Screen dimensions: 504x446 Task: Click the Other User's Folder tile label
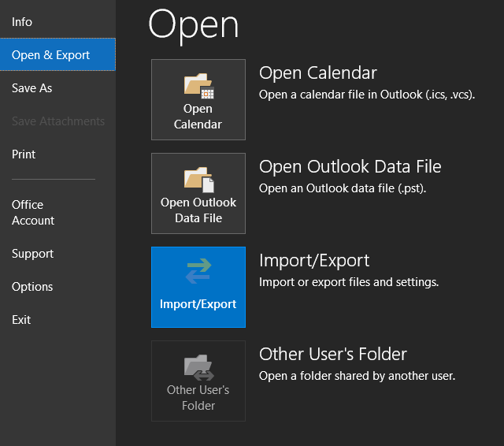pyautogui.click(x=198, y=398)
